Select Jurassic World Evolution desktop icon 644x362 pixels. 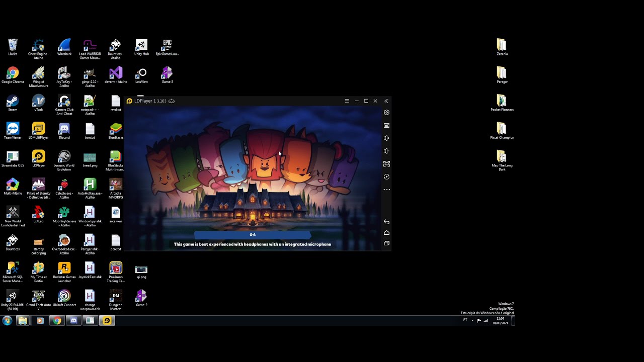pyautogui.click(x=64, y=161)
